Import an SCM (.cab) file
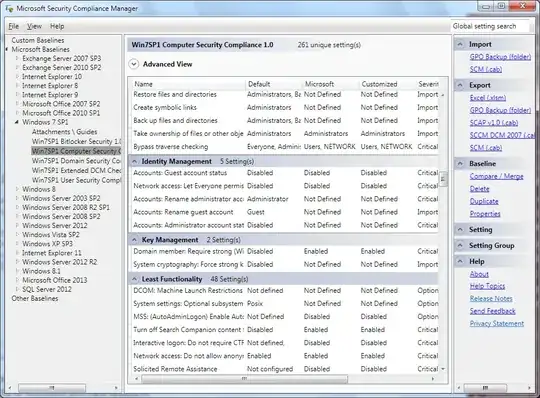Image resolution: width=540 pixels, height=398 pixels. pos(486,69)
